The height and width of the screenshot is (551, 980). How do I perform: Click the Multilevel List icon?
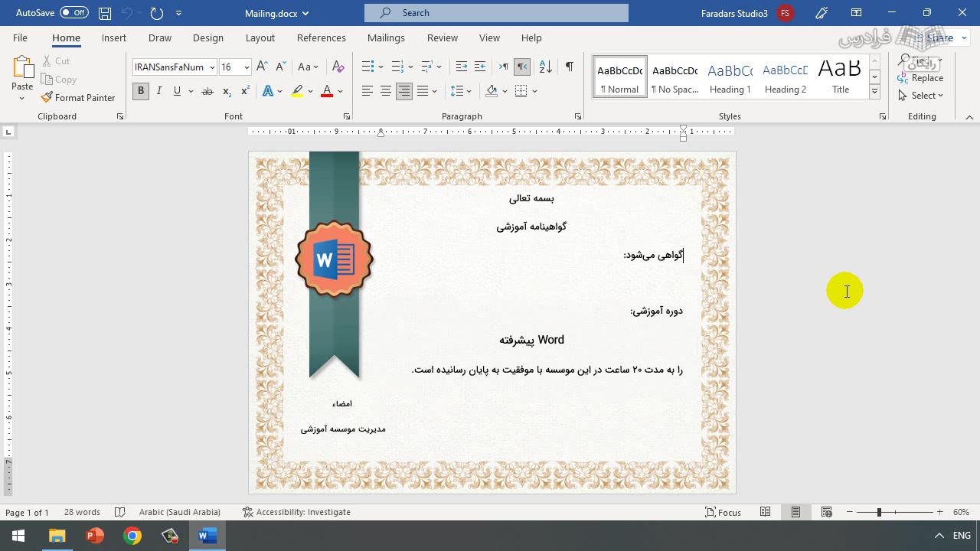tap(426, 67)
